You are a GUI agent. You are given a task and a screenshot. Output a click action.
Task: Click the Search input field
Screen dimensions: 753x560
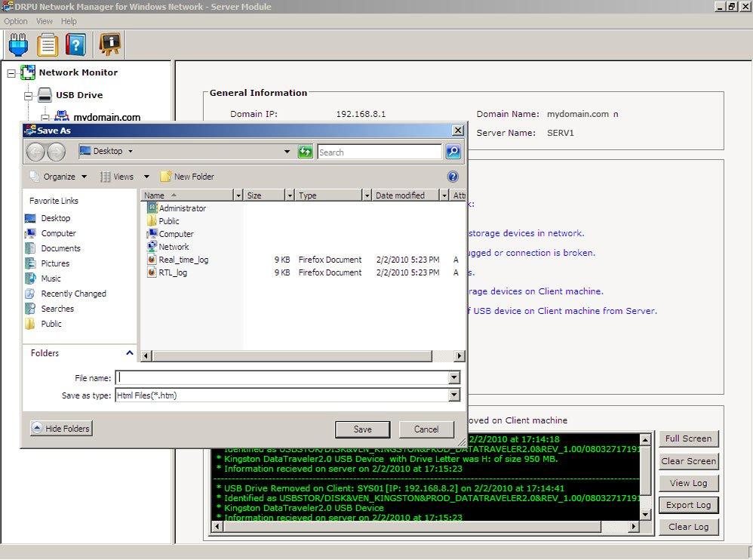[380, 152]
